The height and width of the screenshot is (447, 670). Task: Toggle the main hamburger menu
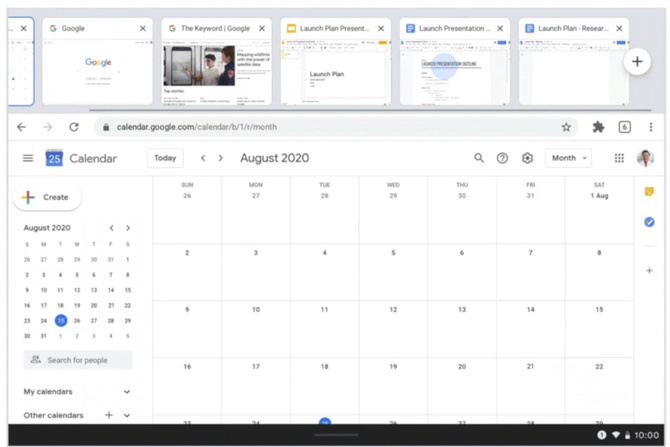pyautogui.click(x=28, y=158)
